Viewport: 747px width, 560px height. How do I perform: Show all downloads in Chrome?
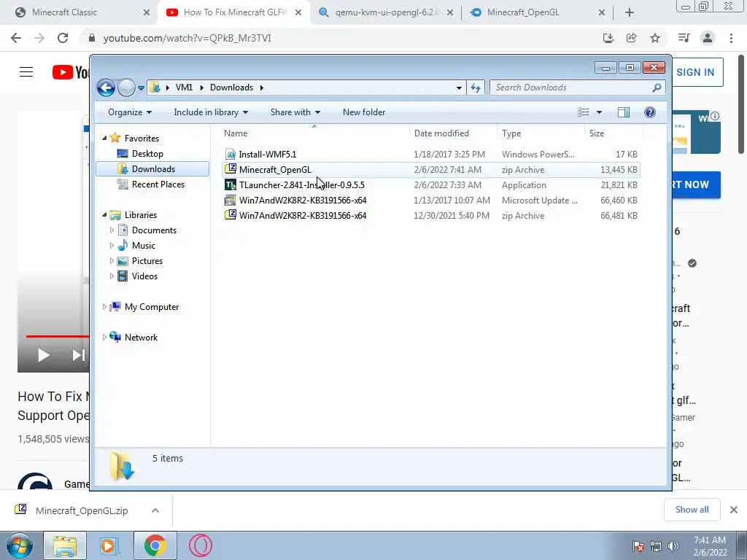point(692,510)
